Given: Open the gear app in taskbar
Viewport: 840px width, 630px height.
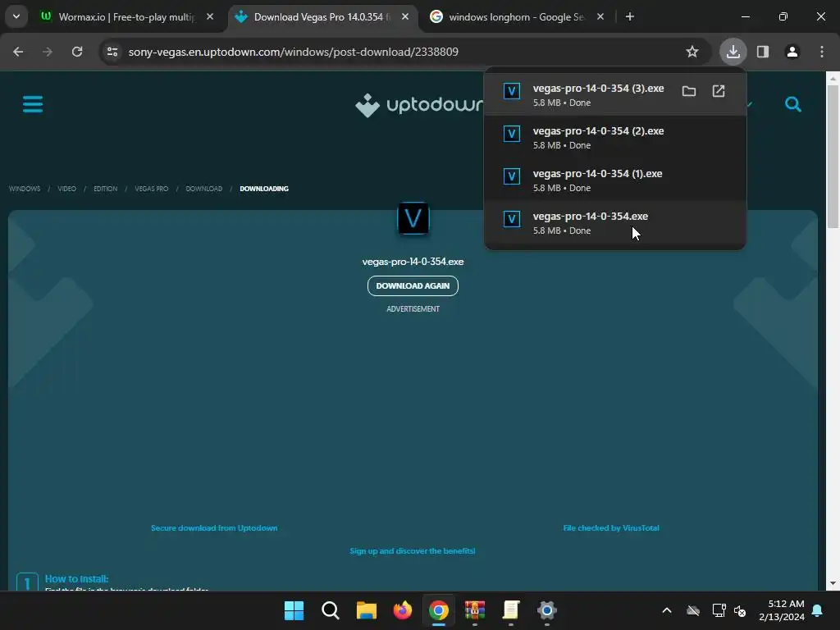Looking at the screenshot, I should (x=547, y=610).
